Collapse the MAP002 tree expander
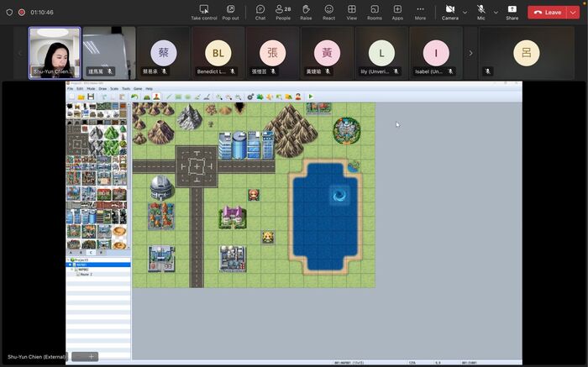This screenshot has height=367, width=588. 72,270
